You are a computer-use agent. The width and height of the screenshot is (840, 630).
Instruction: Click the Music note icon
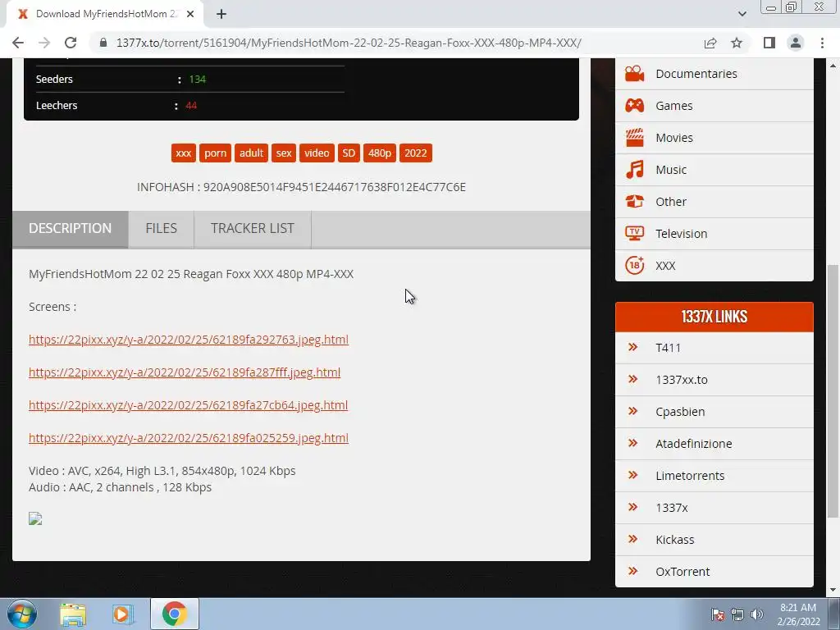click(x=634, y=170)
